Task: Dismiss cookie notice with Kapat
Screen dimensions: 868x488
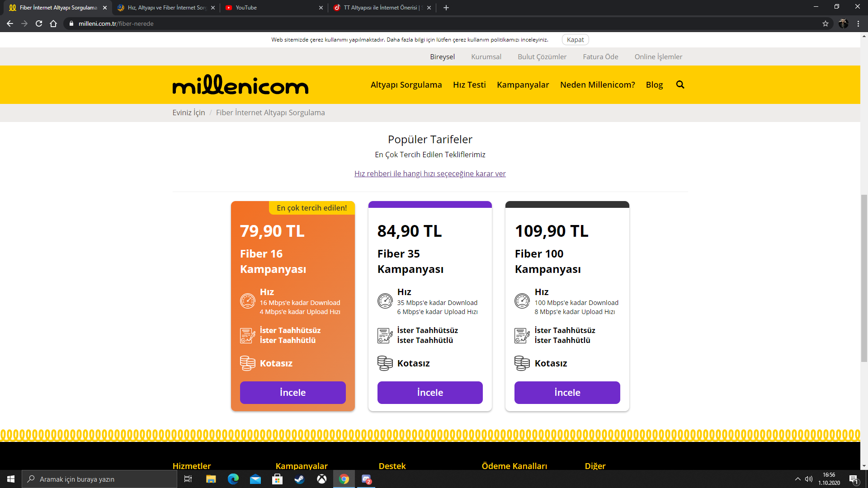Action: click(x=575, y=40)
